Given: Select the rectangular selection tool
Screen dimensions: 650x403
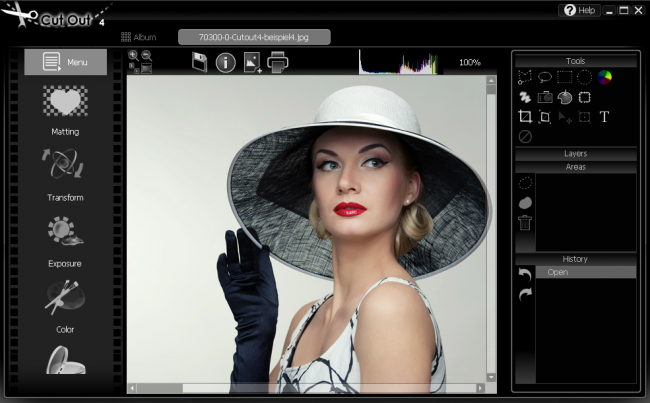Looking at the screenshot, I should pos(564,77).
